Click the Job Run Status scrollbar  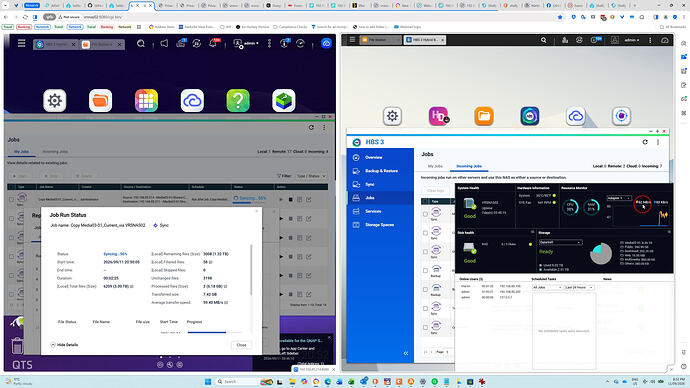(x=251, y=270)
